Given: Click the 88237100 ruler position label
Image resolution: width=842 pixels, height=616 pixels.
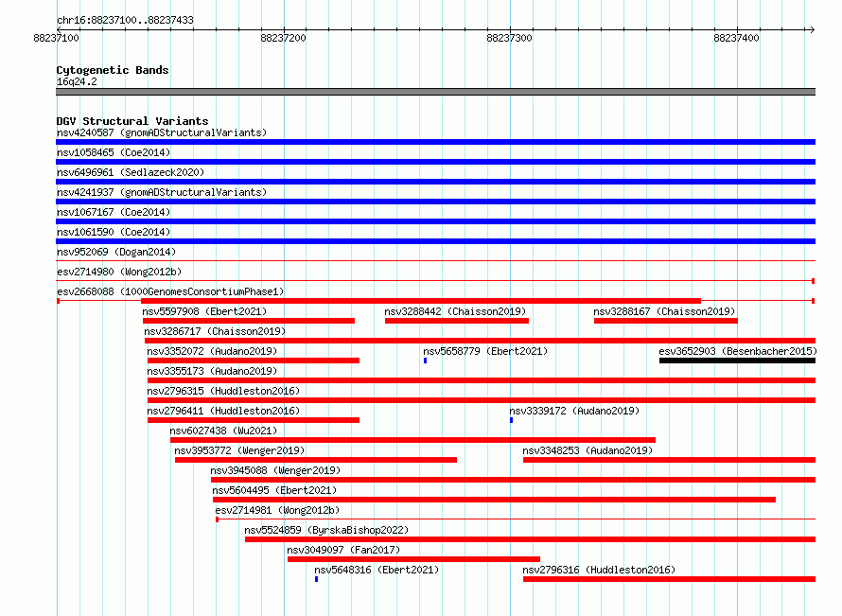Looking at the screenshot, I should click(56, 38).
